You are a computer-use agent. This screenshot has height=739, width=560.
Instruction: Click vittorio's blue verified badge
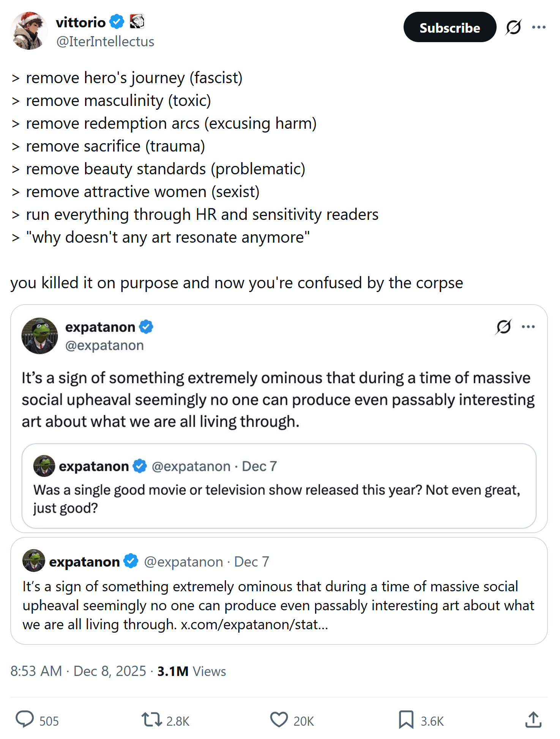point(117,22)
